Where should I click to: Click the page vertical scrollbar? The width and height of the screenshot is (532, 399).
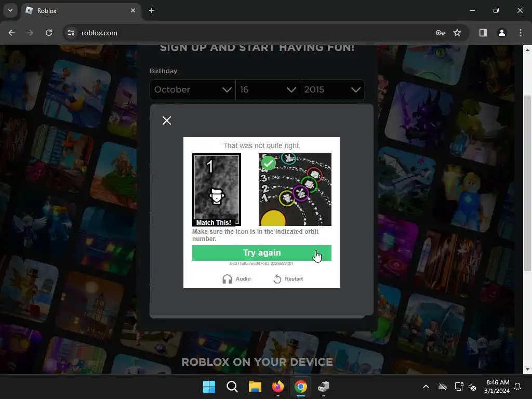tap(528, 183)
